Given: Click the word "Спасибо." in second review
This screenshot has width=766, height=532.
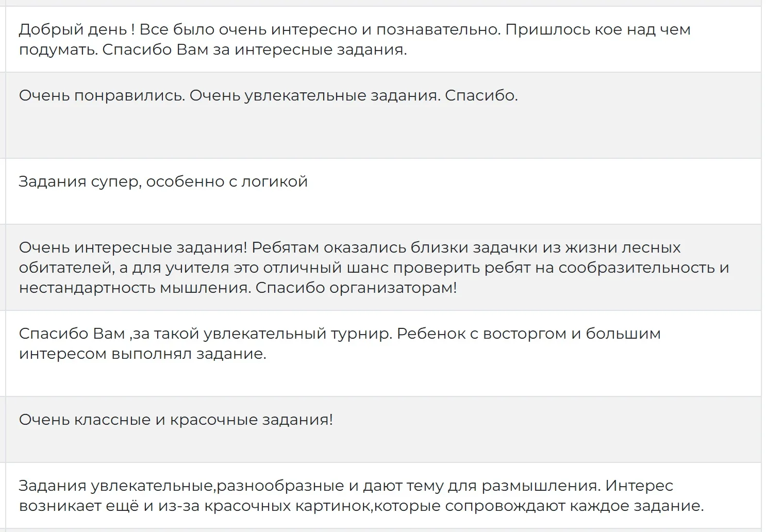Looking at the screenshot, I should pos(481,96).
